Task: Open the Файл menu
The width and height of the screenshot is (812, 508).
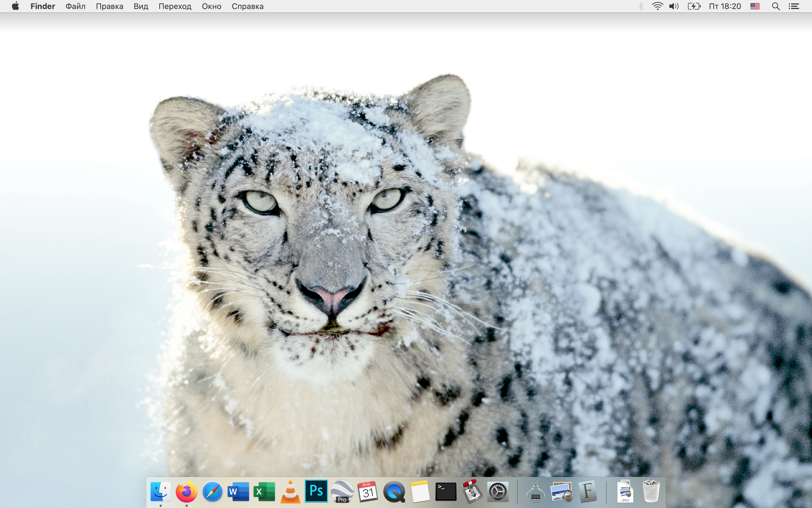Action: pyautogui.click(x=76, y=6)
